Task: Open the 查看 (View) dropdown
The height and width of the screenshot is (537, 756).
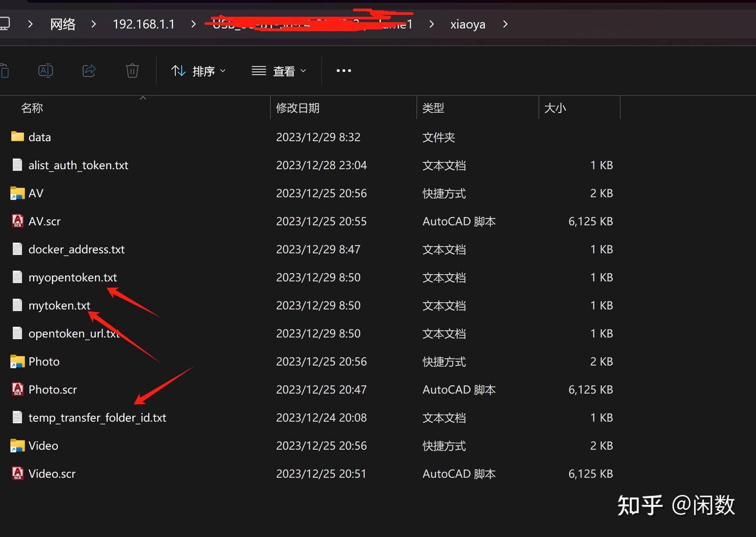Action: pyautogui.click(x=278, y=70)
